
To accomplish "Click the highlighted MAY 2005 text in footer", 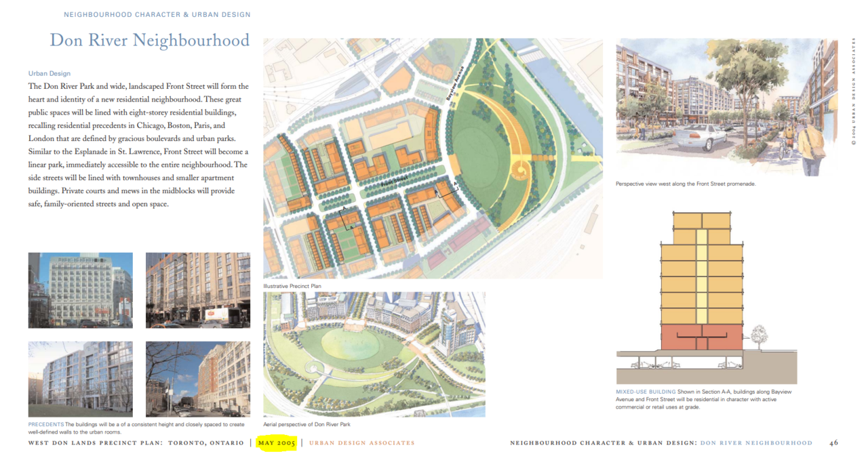I will [276, 443].
